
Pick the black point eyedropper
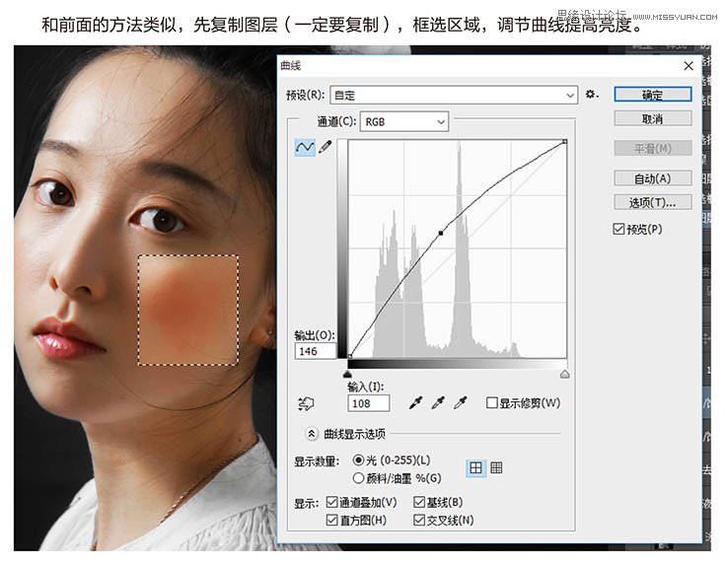coord(415,403)
